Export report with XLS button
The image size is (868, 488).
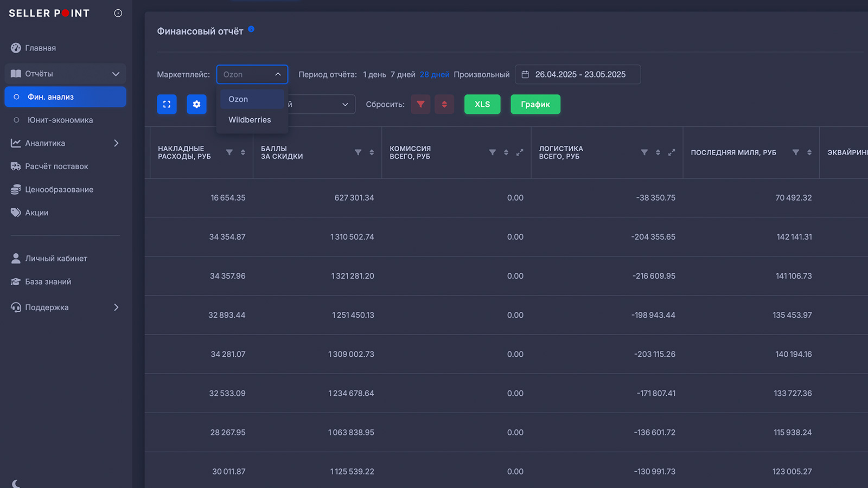click(482, 104)
